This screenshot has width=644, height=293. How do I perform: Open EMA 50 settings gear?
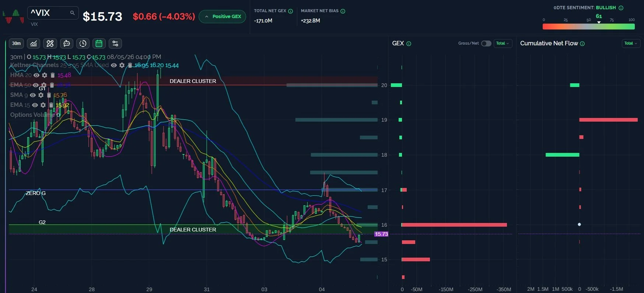(44, 85)
